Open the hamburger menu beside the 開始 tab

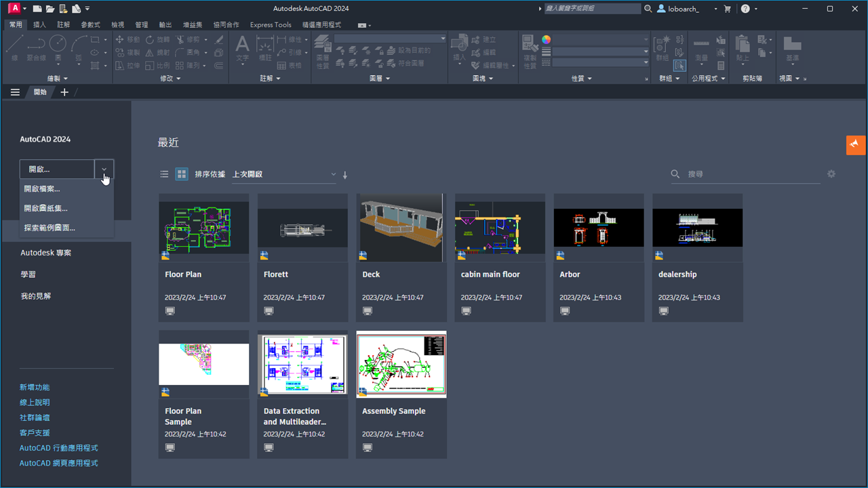[x=15, y=92]
